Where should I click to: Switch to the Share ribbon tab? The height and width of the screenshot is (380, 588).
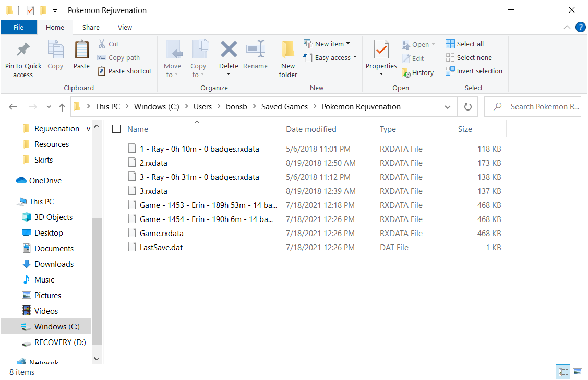91,27
